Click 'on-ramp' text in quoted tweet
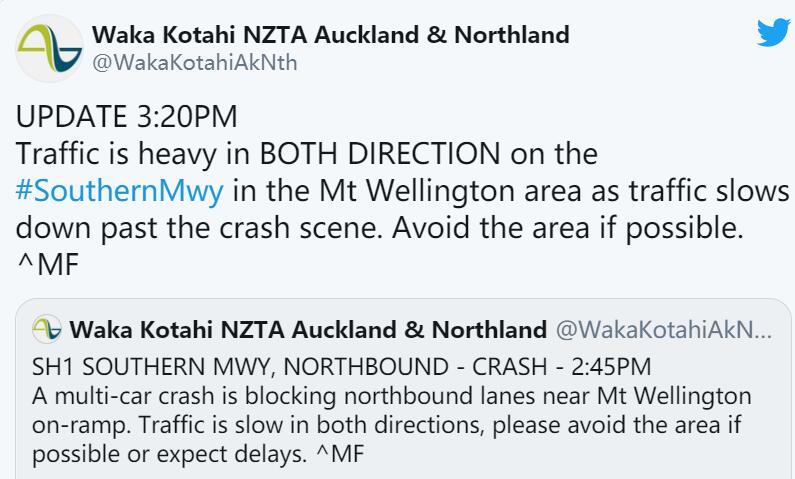Image resolution: width=795 pixels, height=479 pixels. click(x=81, y=426)
